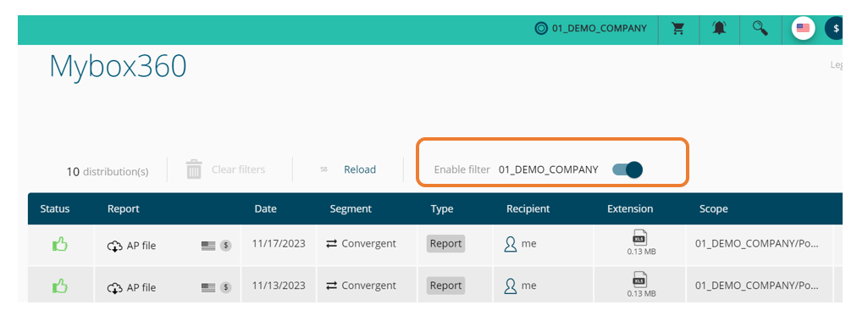868x316 pixels.
Task: Sort by Type column header
Action: tap(442, 208)
